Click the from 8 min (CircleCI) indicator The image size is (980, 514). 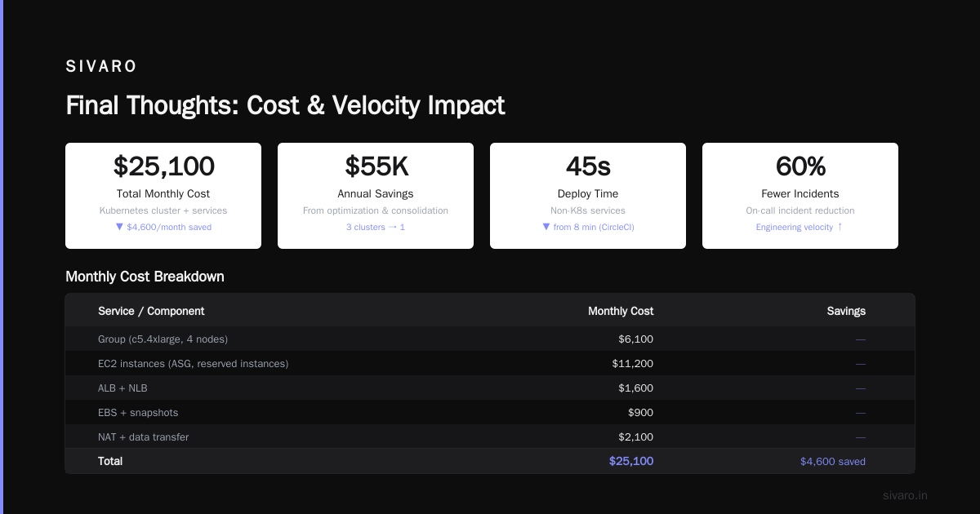[x=588, y=227]
